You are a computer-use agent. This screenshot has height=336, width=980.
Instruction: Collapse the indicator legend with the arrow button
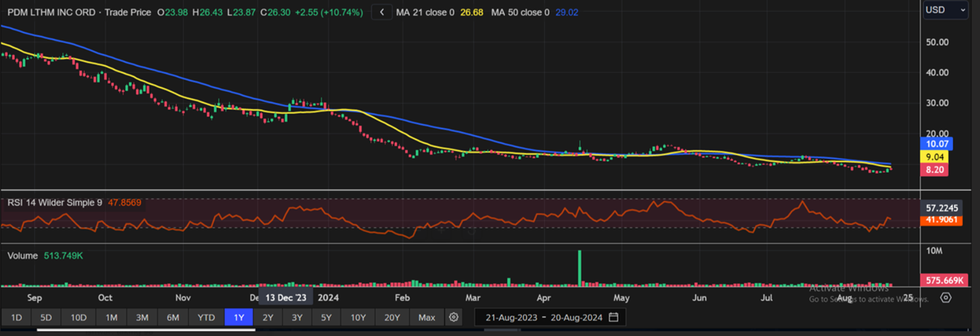tap(382, 12)
